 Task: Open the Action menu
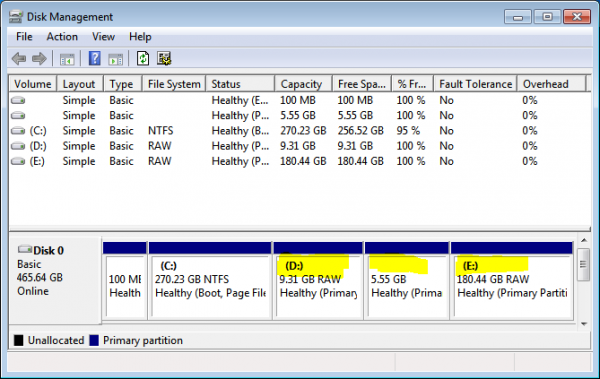pos(62,37)
